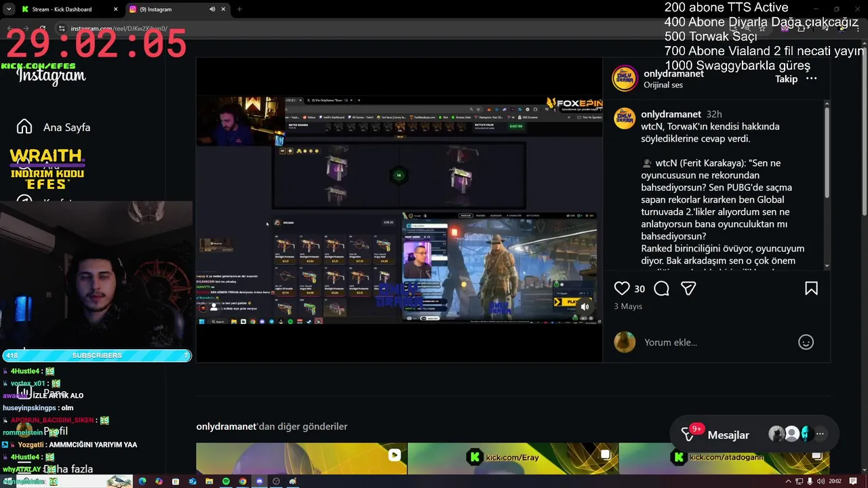Viewport: 868px width, 488px height.
Task: Open more options dots in Mesajlar bar
Action: click(x=820, y=434)
